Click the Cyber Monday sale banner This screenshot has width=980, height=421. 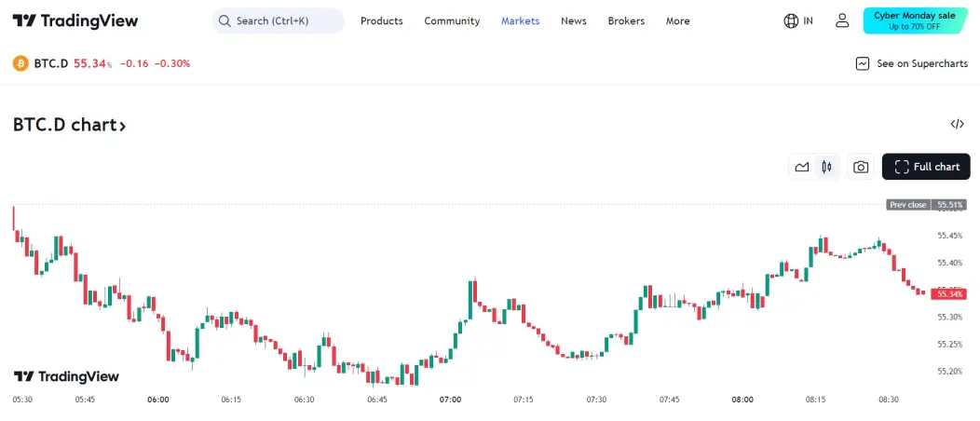(915, 20)
